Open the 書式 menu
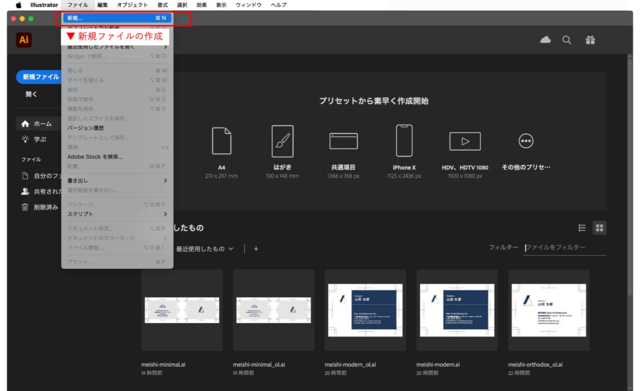The width and height of the screenshot is (640, 391). pos(162,5)
